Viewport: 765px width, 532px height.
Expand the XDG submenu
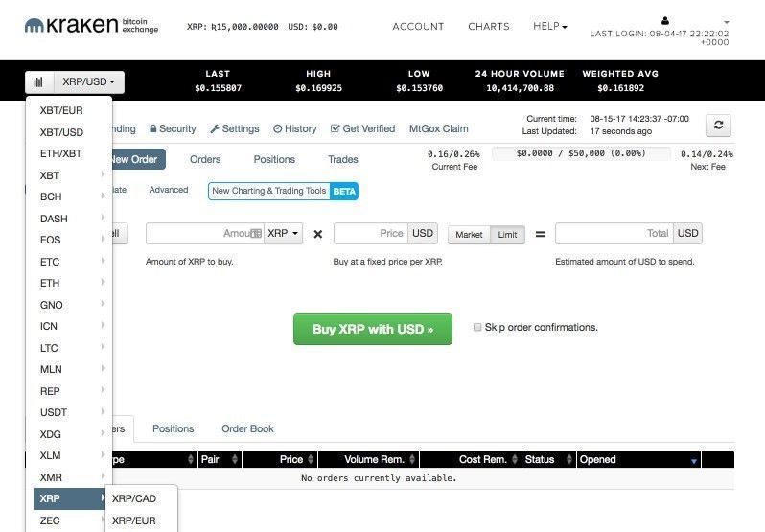(x=69, y=434)
